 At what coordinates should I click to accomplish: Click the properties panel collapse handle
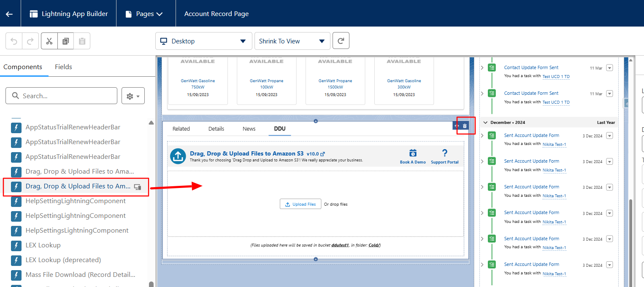[x=626, y=104]
